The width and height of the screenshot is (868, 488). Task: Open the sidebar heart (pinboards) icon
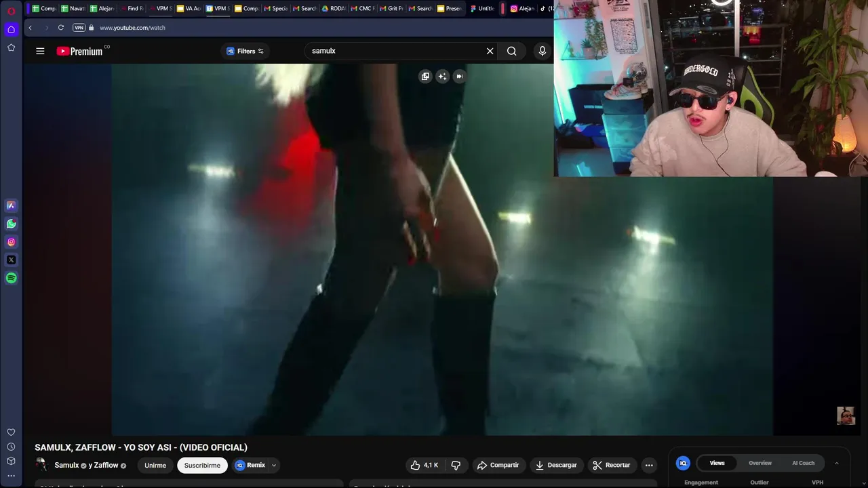(x=12, y=432)
